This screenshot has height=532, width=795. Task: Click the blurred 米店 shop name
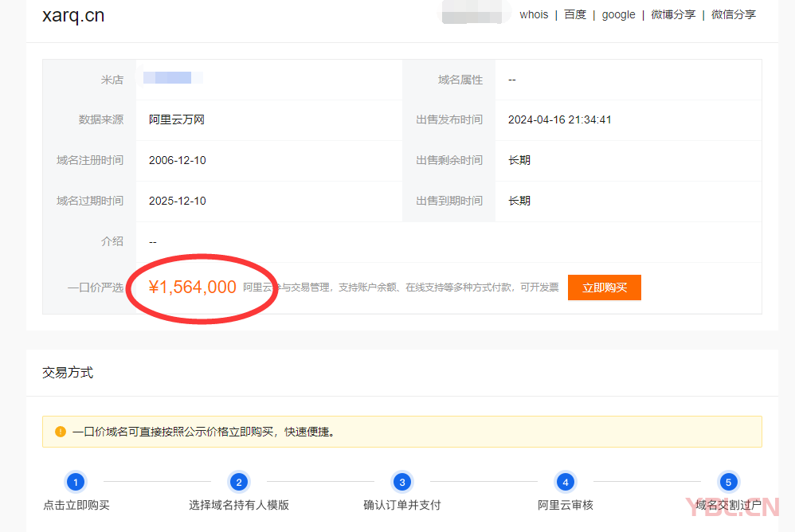click(x=168, y=78)
